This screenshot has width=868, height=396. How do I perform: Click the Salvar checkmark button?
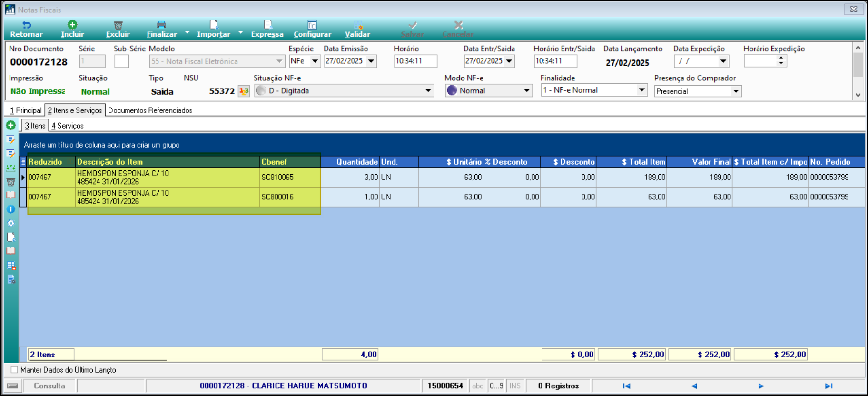(x=413, y=30)
